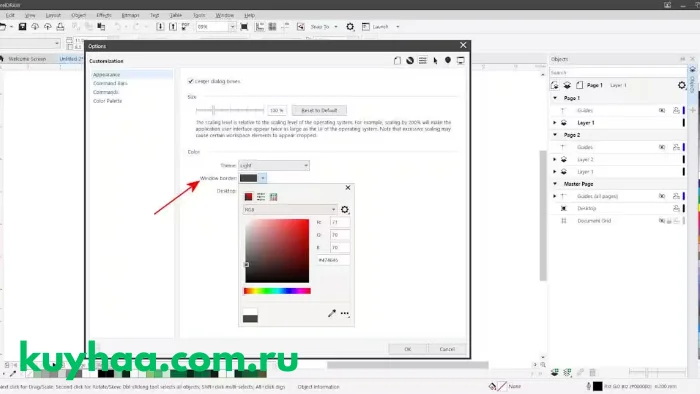Toggle visibility eye of Guides (all pages)
700x394 pixels.
pos(662,196)
